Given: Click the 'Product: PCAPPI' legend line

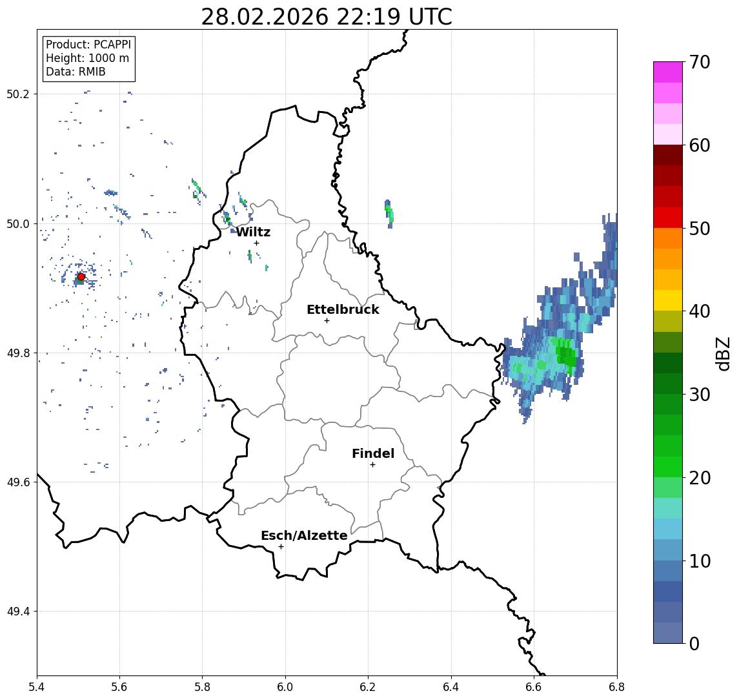Looking at the screenshot, I should 88,45.
